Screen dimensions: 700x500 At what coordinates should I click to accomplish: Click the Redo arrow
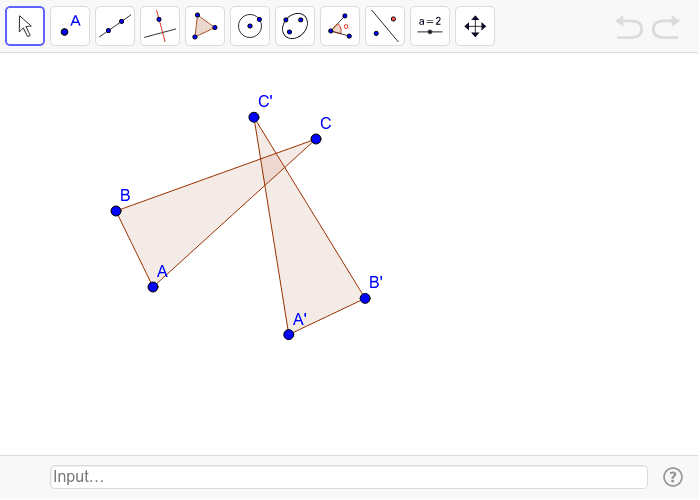point(666,27)
